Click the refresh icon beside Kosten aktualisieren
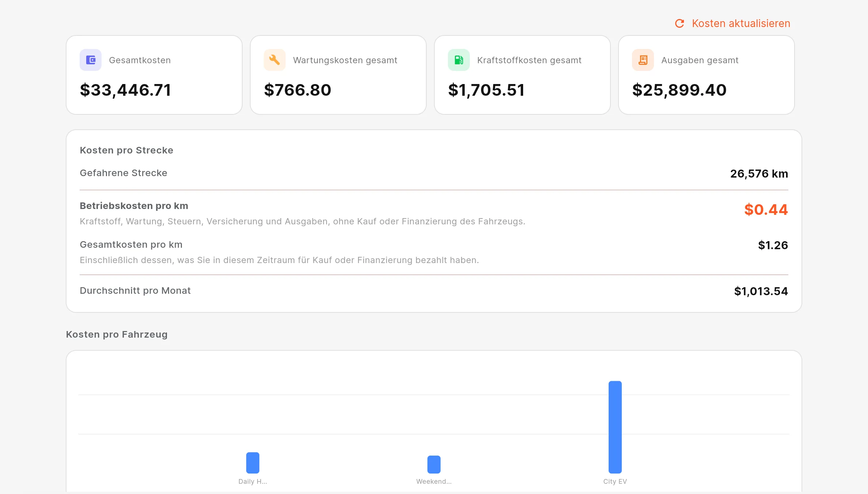868x494 pixels. coord(679,23)
